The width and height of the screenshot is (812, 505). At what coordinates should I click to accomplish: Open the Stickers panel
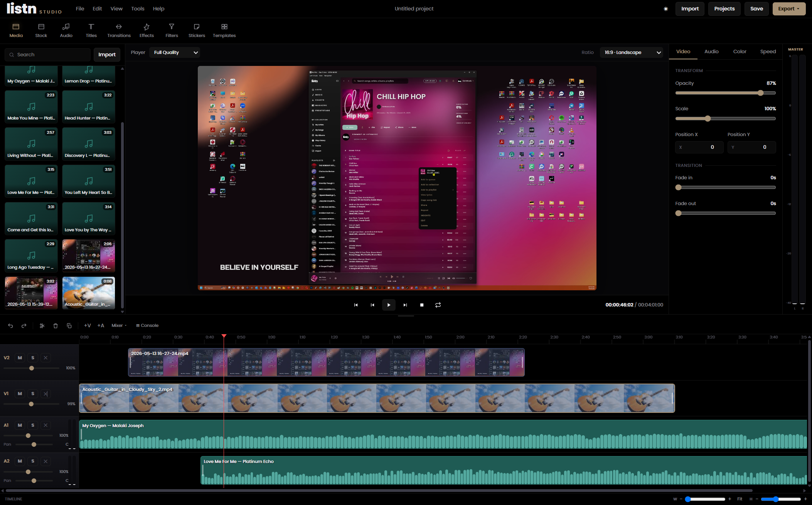197,30
